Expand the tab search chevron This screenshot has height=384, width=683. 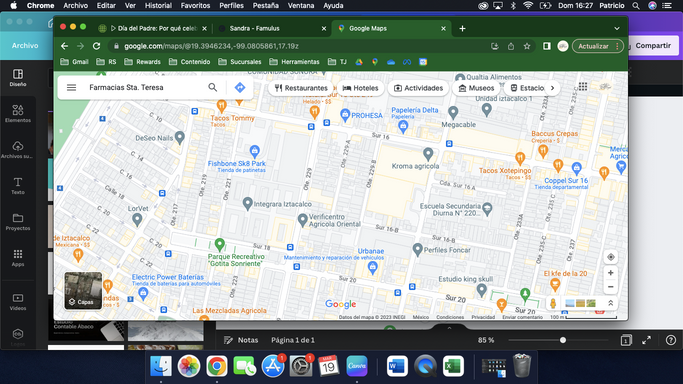click(x=617, y=29)
